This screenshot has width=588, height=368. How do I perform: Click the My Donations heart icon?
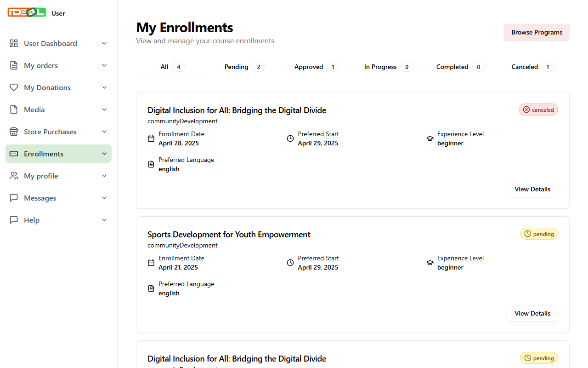point(14,87)
